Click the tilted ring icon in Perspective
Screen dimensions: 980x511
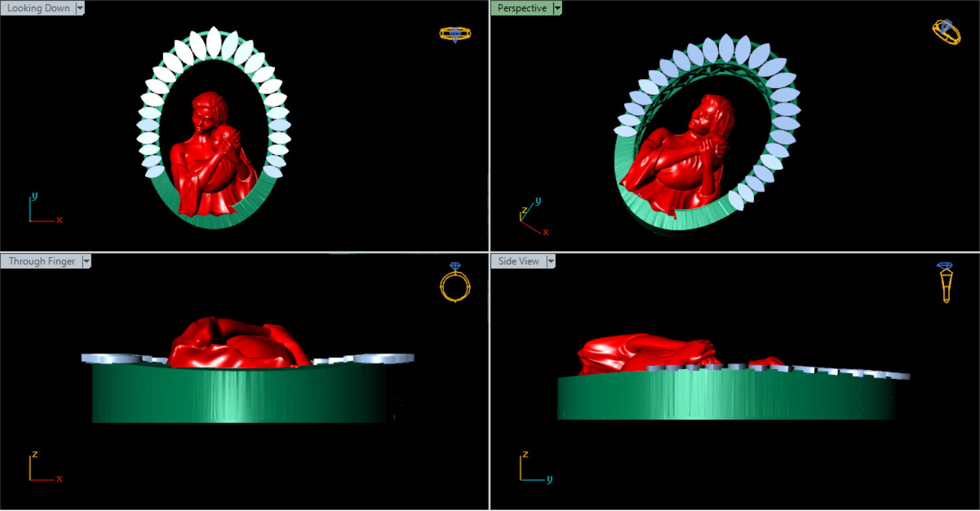[x=946, y=31]
